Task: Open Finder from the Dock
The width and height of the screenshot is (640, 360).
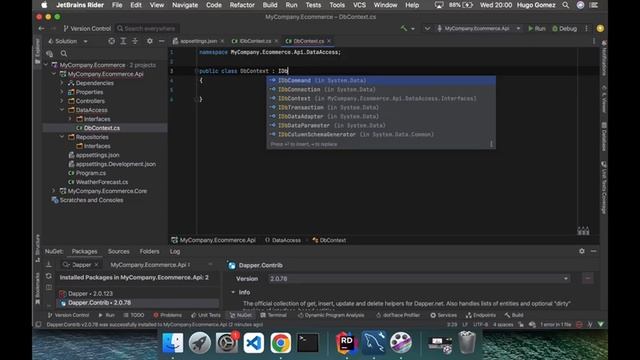Action: [173, 342]
